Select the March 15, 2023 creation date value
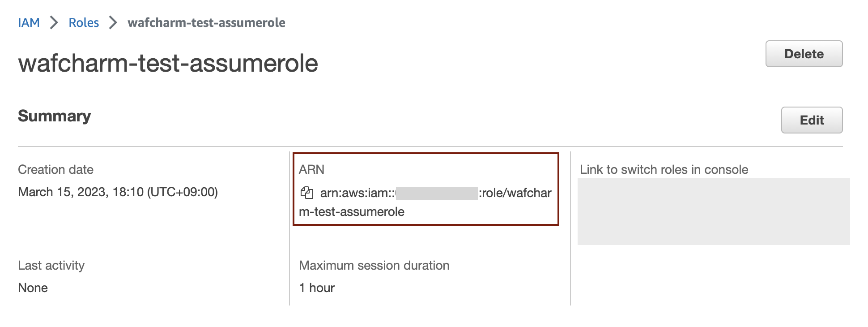 118,192
